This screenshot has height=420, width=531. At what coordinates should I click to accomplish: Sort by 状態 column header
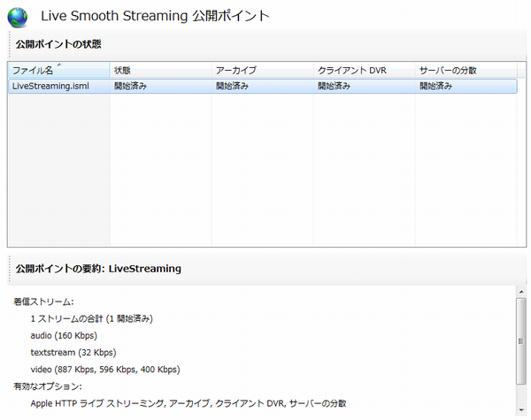pyautogui.click(x=160, y=70)
